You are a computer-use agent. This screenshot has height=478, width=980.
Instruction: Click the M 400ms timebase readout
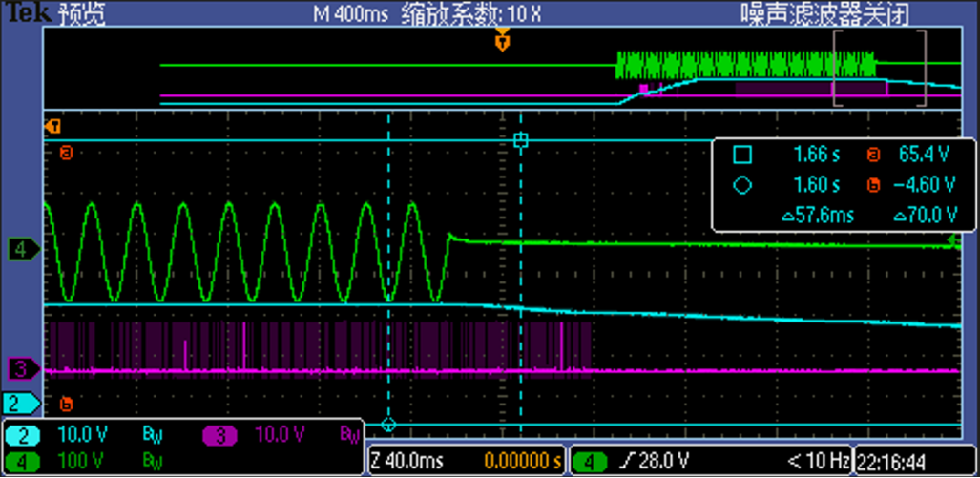tap(350, 13)
